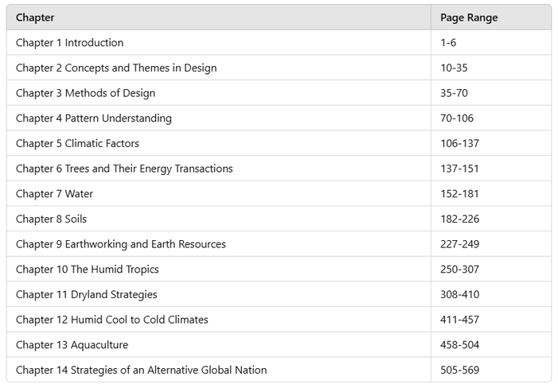
Task: Click the Chapter 8 Soils cell
Action: [x=53, y=219]
